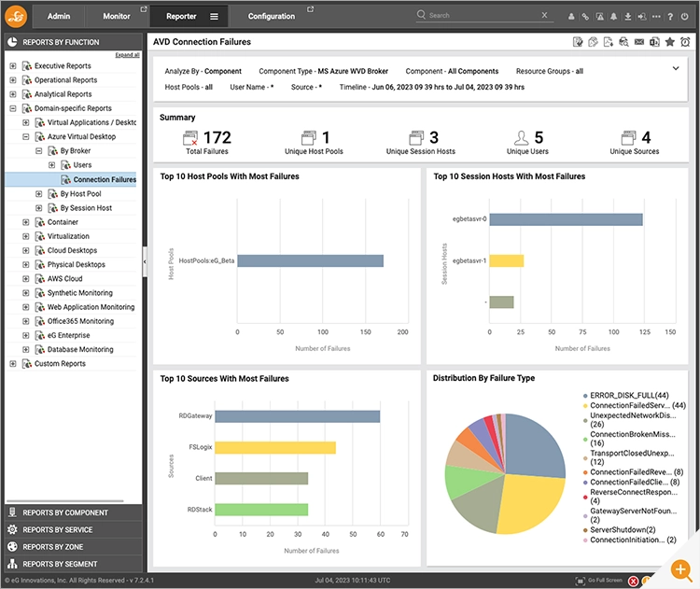Select Connection Failures report in tree
Viewport: 700px width, 589px height.
point(105,179)
